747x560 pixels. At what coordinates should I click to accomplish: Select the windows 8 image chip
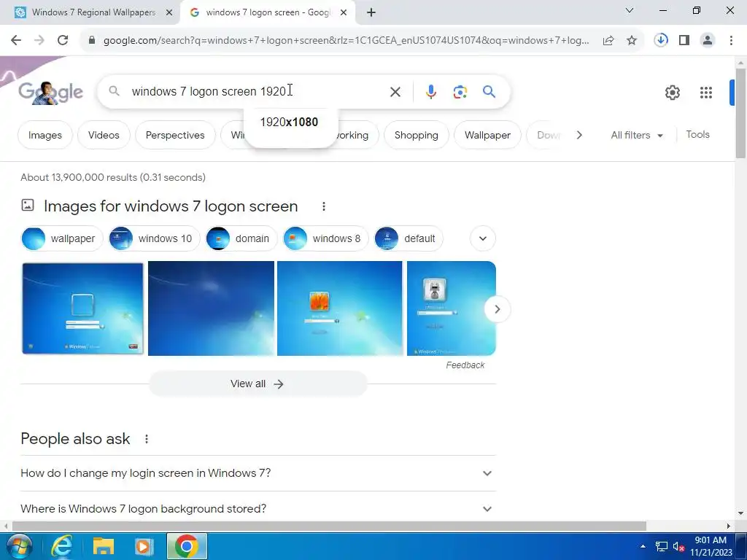click(x=325, y=238)
